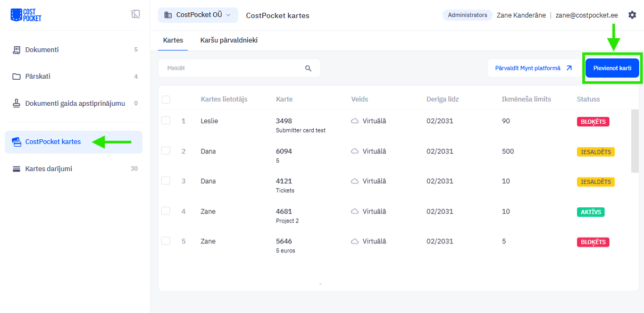Open settings gear icon
This screenshot has width=644, height=313.
tap(632, 15)
